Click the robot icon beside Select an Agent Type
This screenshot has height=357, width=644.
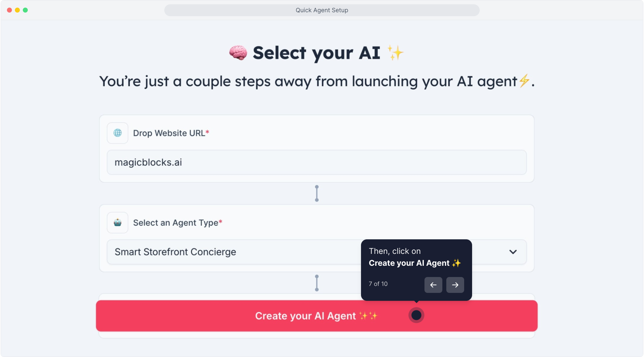(x=117, y=222)
